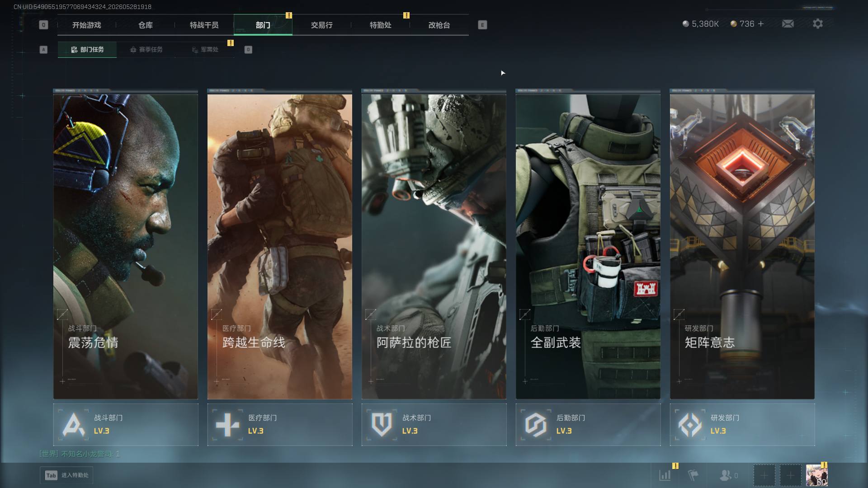The height and width of the screenshot is (488, 868).
Task: Click the 战术部门 shield emblem icon
Action: (382, 425)
